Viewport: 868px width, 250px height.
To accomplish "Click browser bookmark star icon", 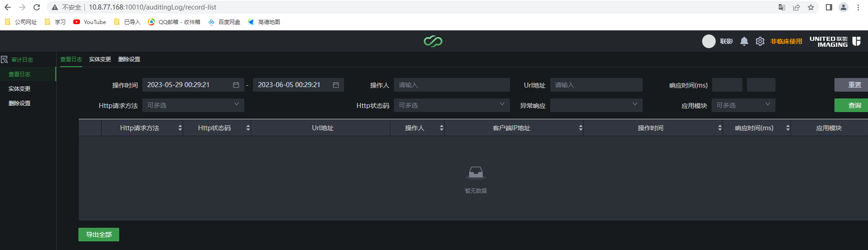I will 811,7.
